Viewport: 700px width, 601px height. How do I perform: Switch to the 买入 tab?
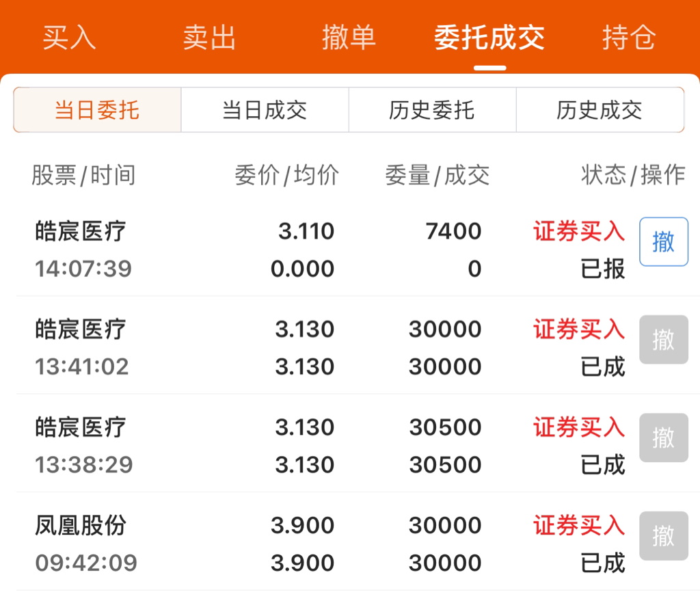(69, 37)
